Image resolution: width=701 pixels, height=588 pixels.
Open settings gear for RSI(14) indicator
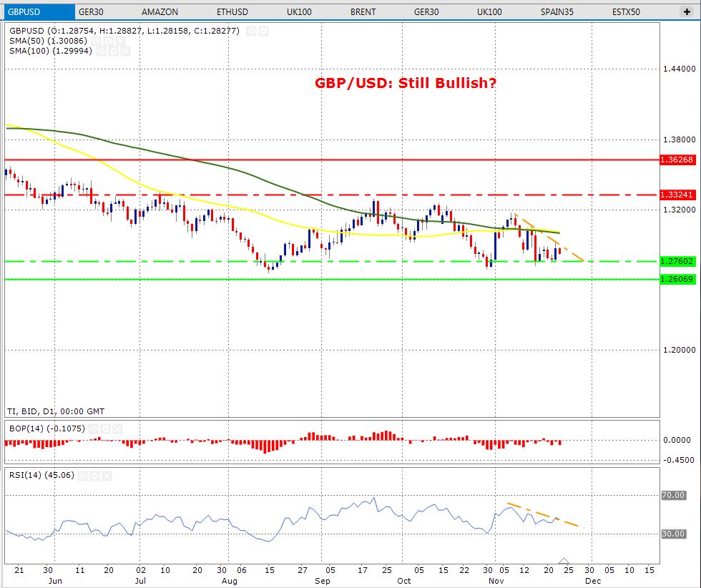coord(94,476)
